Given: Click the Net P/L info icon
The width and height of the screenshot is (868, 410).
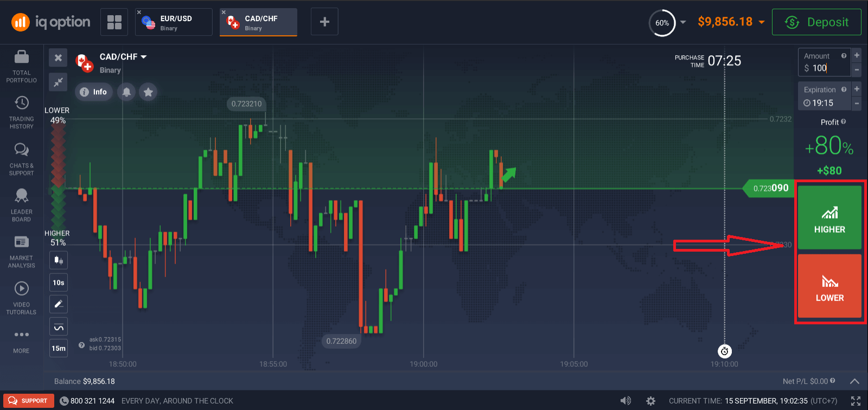Looking at the screenshot, I should tap(832, 381).
